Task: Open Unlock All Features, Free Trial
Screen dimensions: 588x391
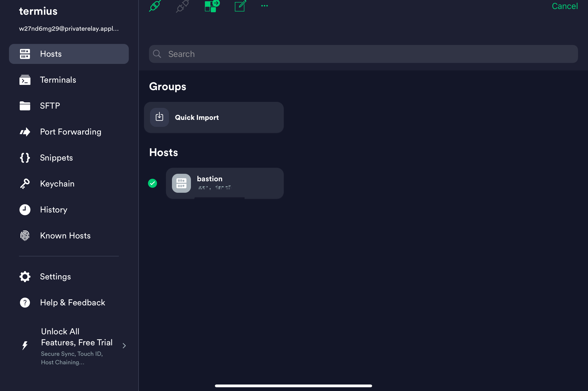Action: pos(69,346)
